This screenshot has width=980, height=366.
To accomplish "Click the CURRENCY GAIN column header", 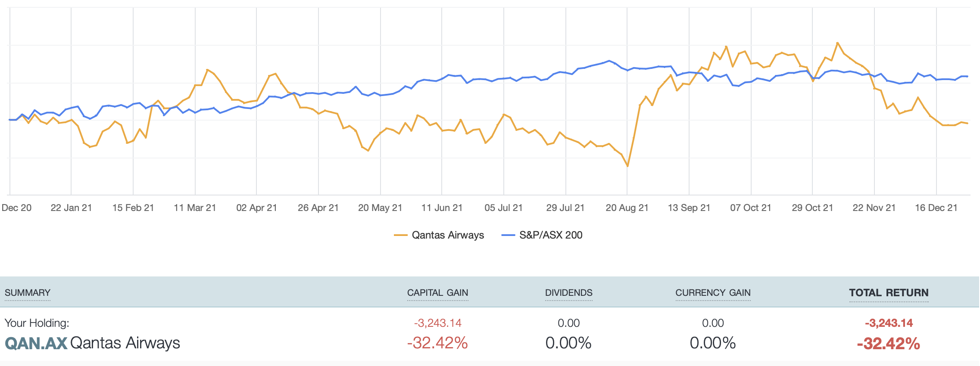I will point(713,293).
